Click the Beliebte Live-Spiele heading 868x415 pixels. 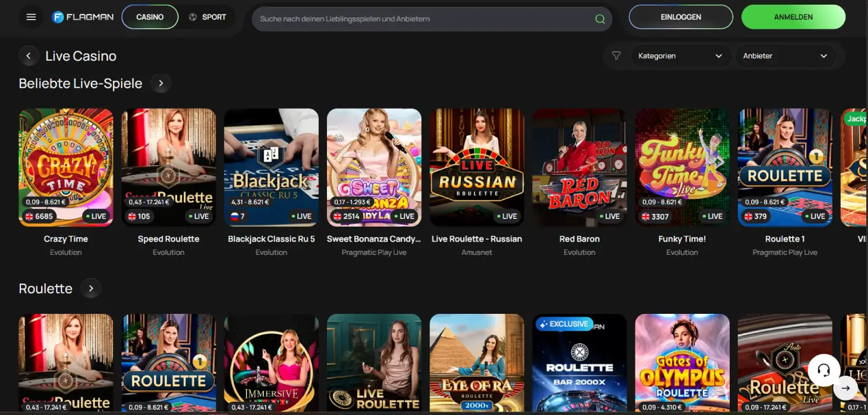tap(80, 83)
